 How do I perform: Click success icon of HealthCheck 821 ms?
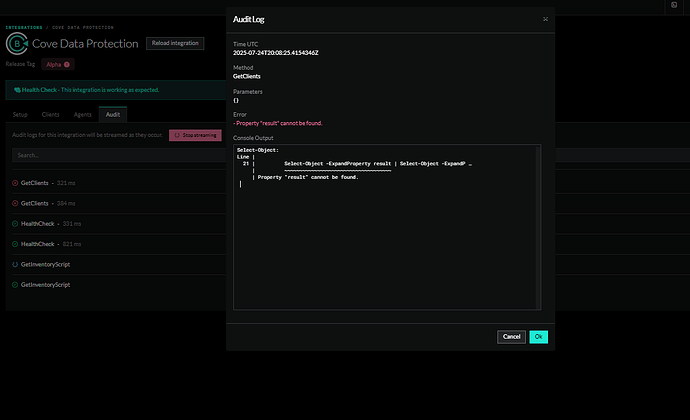15,244
